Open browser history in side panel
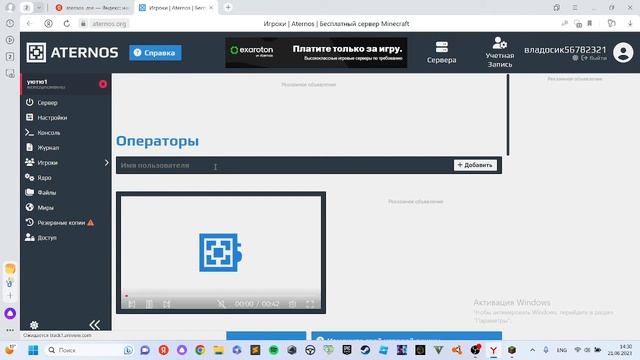This screenshot has height=360, width=640. 10,24
